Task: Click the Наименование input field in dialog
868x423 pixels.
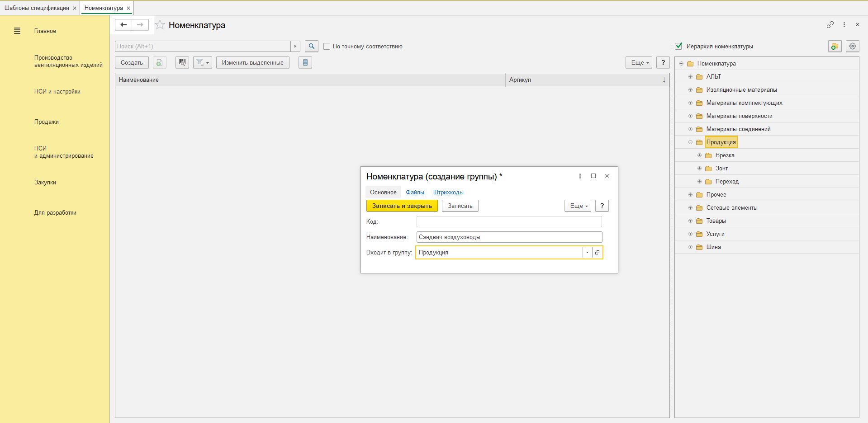Action: (509, 237)
